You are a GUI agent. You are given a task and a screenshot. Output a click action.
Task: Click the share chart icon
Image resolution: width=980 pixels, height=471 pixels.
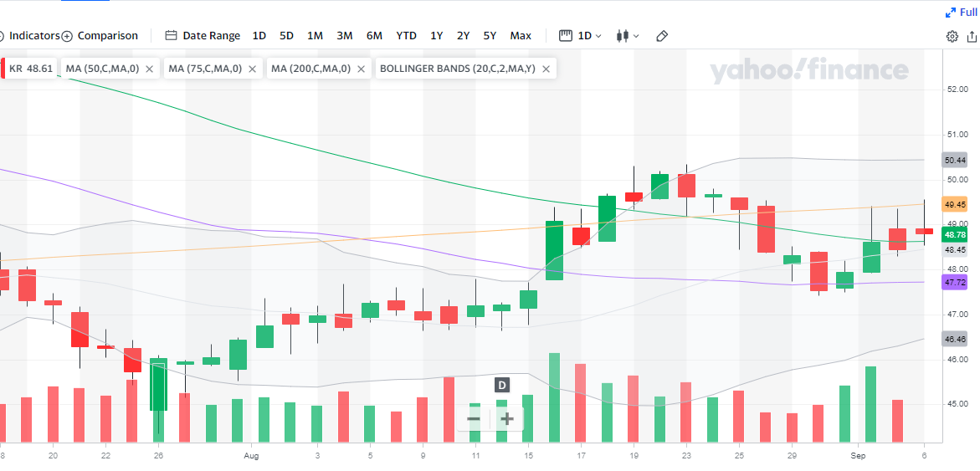(972, 36)
